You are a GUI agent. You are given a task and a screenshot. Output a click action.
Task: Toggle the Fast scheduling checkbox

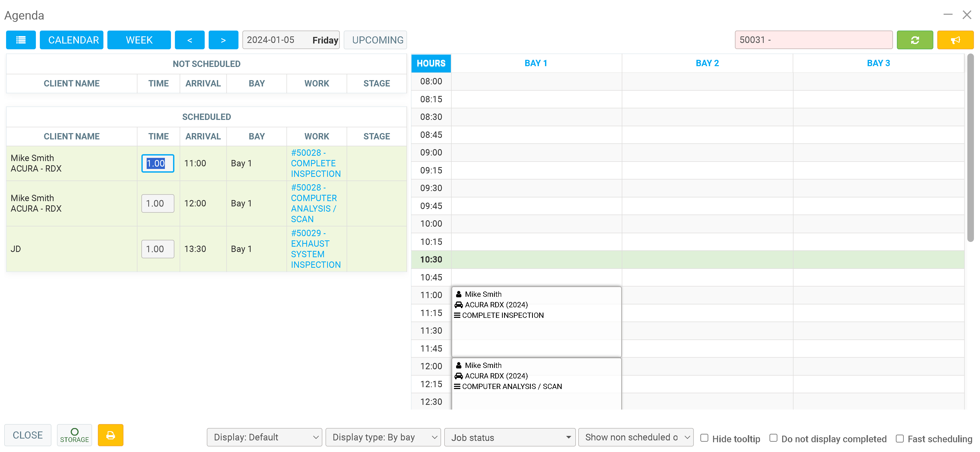click(x=899, y=438)
